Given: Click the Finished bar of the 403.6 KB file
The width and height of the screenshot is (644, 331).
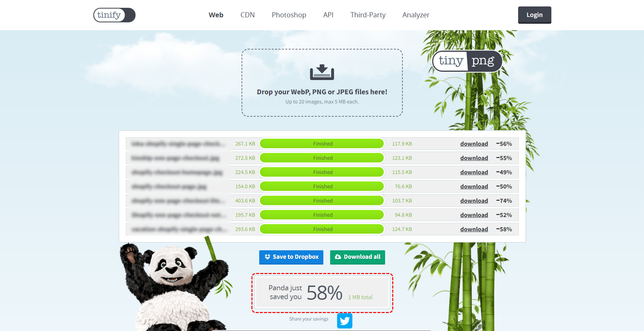Looking at the screenshot, I should pos(322,201).
